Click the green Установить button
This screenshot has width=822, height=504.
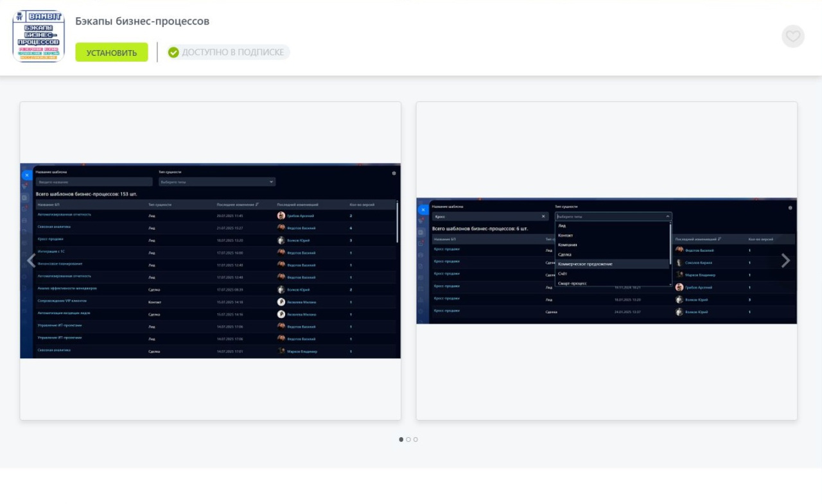click(x=112, y=53)
